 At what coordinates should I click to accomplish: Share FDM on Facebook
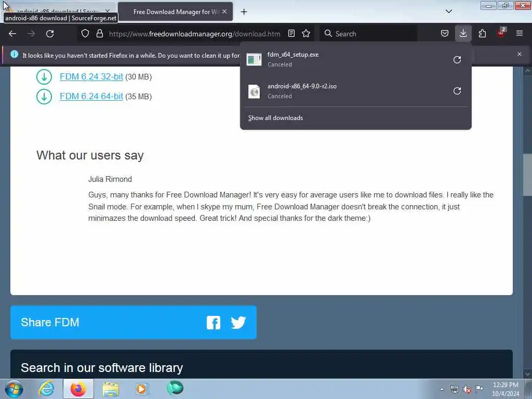[214, 323]
